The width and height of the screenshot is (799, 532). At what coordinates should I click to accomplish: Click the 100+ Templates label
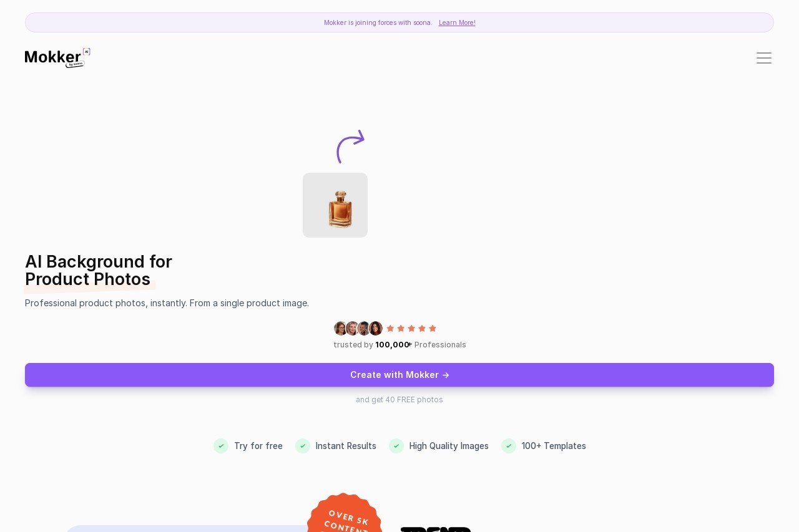pyautogui.click(x=554, y=446)
